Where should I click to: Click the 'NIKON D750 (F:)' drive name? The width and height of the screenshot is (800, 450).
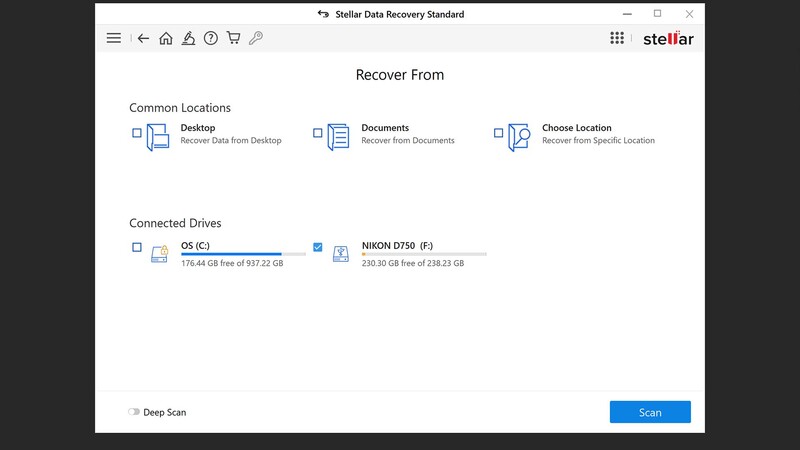[x=397, y=245]
